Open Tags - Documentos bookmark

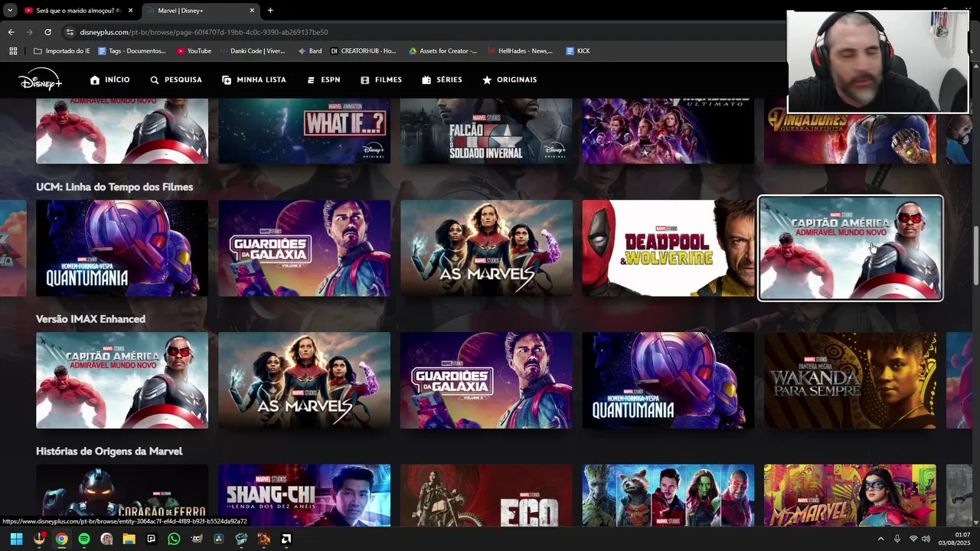(132, 51)
